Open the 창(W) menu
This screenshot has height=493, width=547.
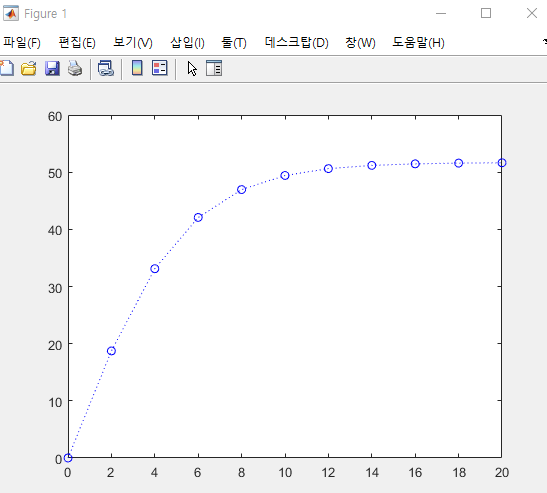[x=360, y=43]
